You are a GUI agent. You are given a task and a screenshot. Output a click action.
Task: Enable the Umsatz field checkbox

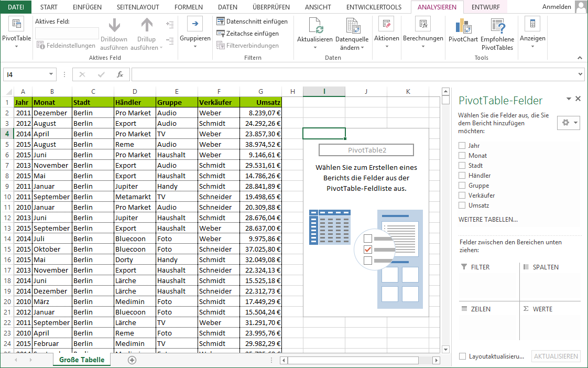pyautogui.click(x=462, y=205)
